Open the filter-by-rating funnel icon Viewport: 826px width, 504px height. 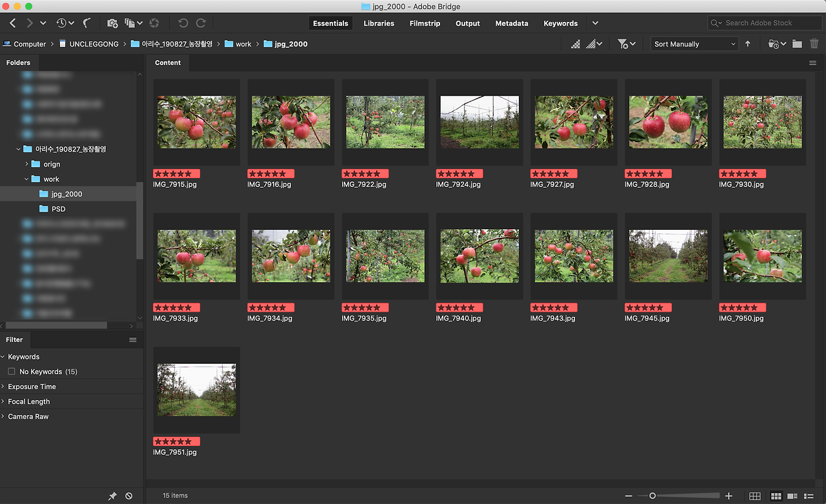[x=626, y=44]
